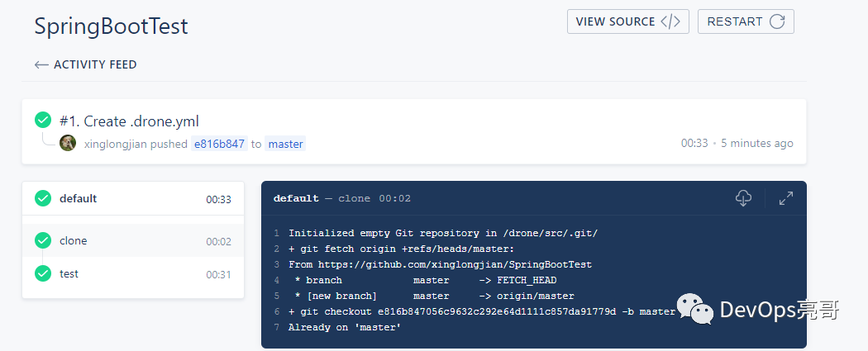Image resolution: width=868 pixels, height=351 pixels.
Task: Click '5 minutes ago' build timestamp
Action: tap(757, 143)
